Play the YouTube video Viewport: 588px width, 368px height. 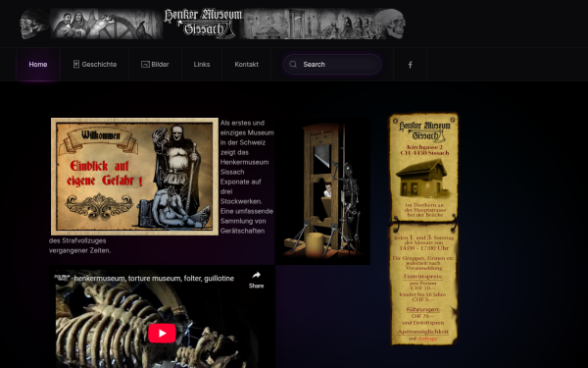(162, 333)
